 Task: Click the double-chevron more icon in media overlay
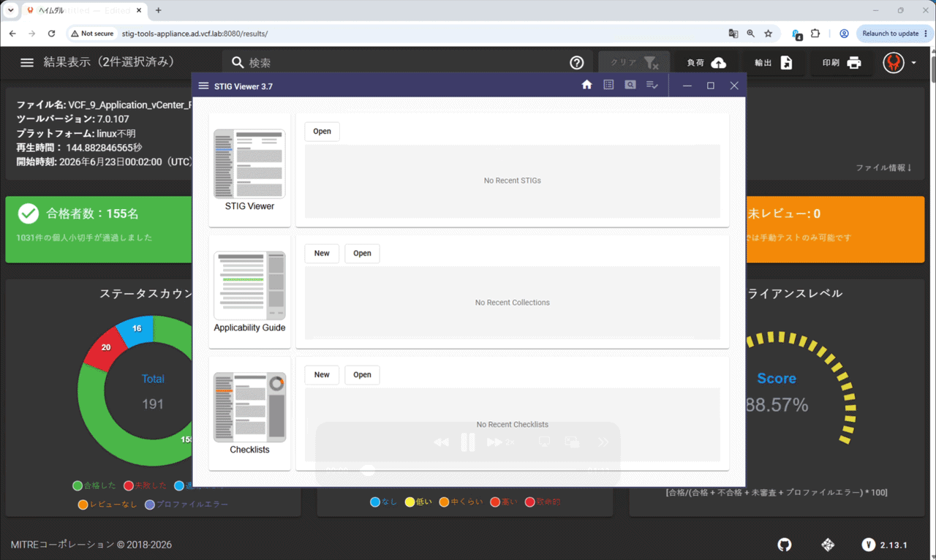(x=603, y=442)
